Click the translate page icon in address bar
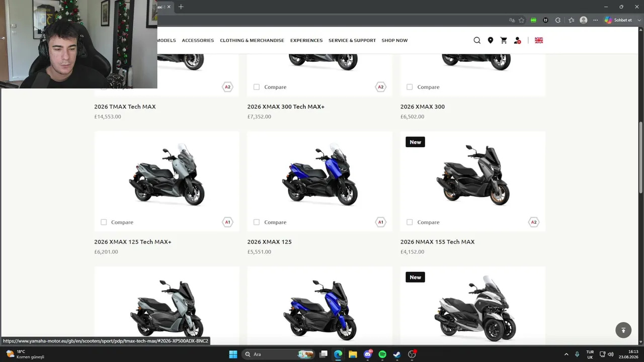This screenshot has height=362, width=644. coord(512,20)
